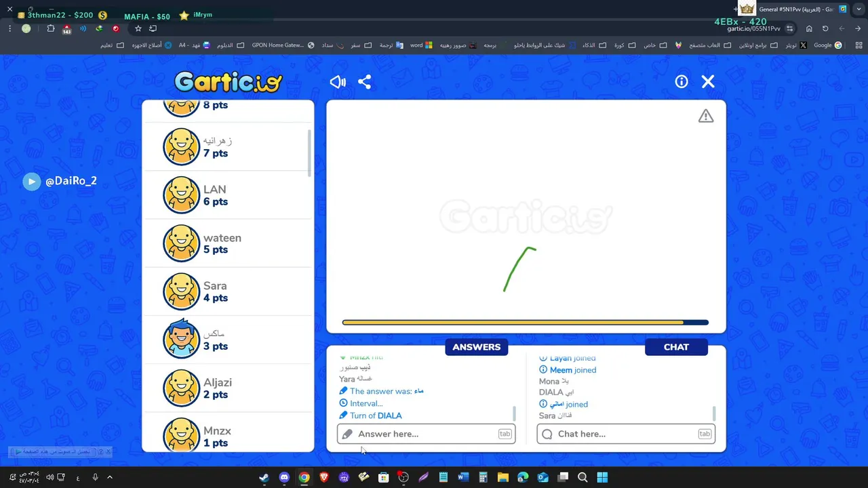Open Discord from the taskbar
The width and height of the screenshot is (868, 488).
click(284, 477)
